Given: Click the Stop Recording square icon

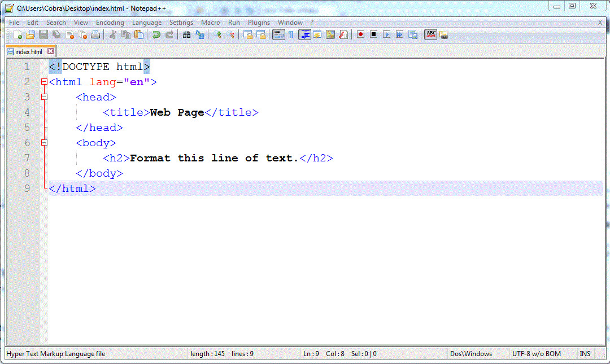Looking at the screenshot, I should tap(373, 34).
